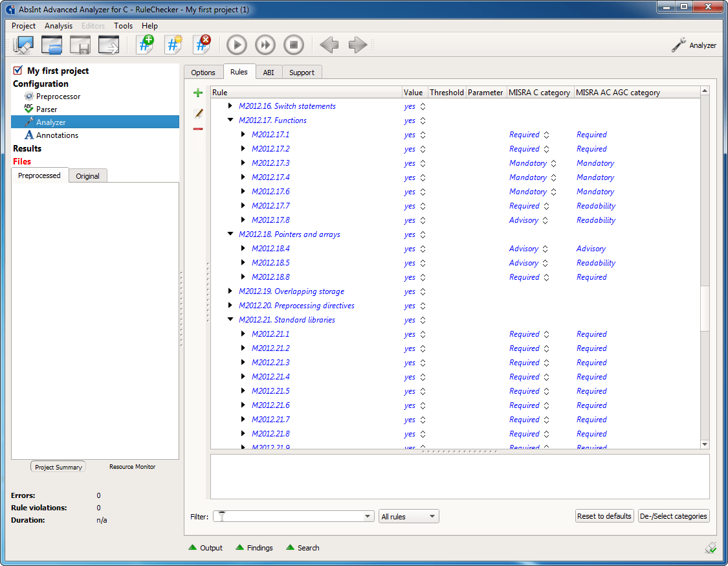Switch to the Original files tab
Image resolution: width=728 pixels, height=566 pixels.
pos(88,176)
